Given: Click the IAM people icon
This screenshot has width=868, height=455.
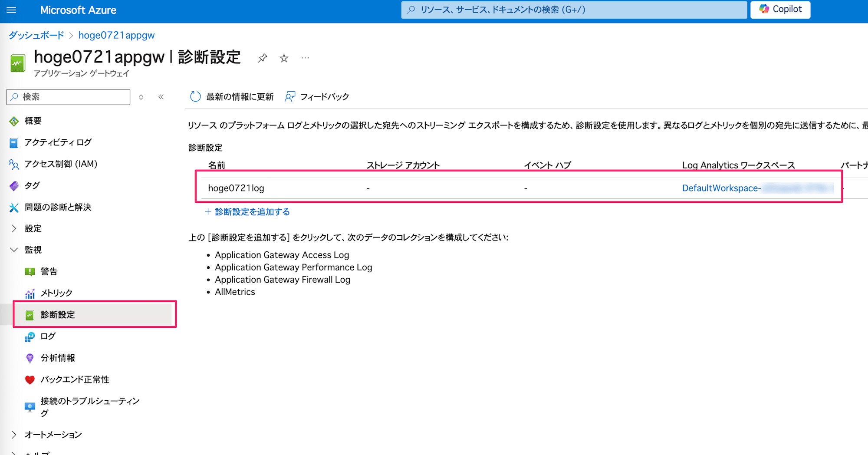Looking at the screenshot, I should 14,164.
